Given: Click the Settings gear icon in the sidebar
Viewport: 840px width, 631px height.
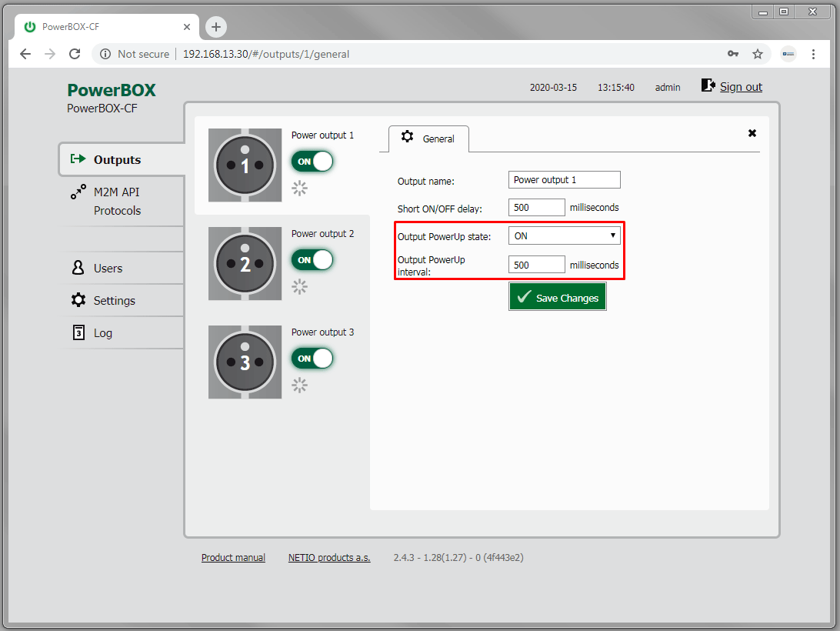Looking at the screenshot, I should tap(78, 299).
